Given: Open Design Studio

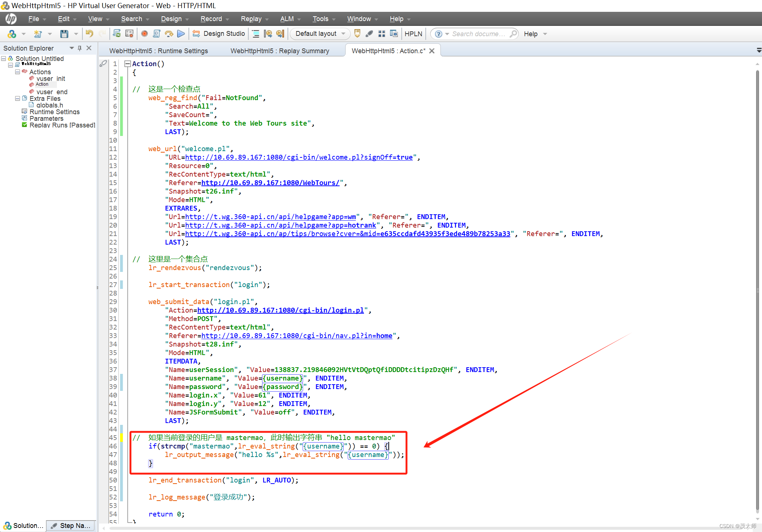Looking at the screenshot, I should 219,34.
